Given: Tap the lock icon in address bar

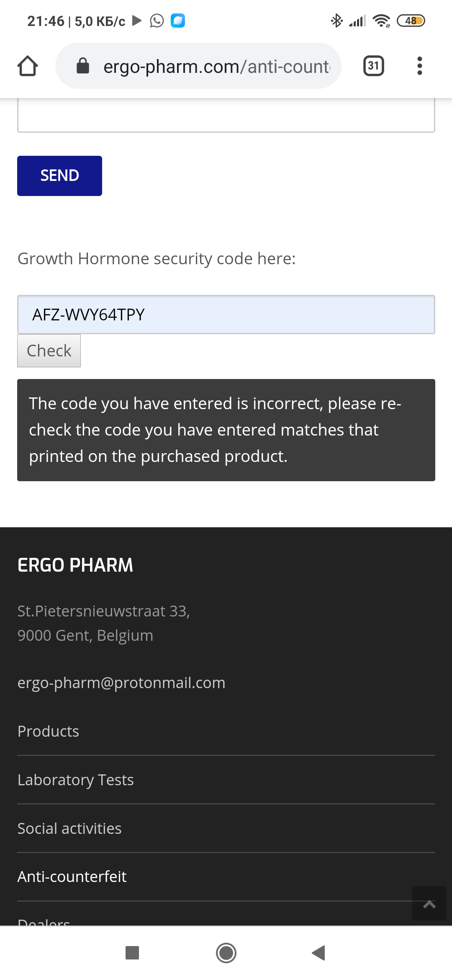Looking at the screenshot, I should tap(83, 66).
